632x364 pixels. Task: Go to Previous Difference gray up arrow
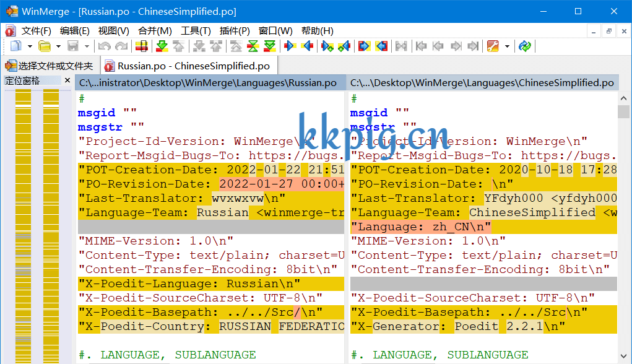pos(178,46)
